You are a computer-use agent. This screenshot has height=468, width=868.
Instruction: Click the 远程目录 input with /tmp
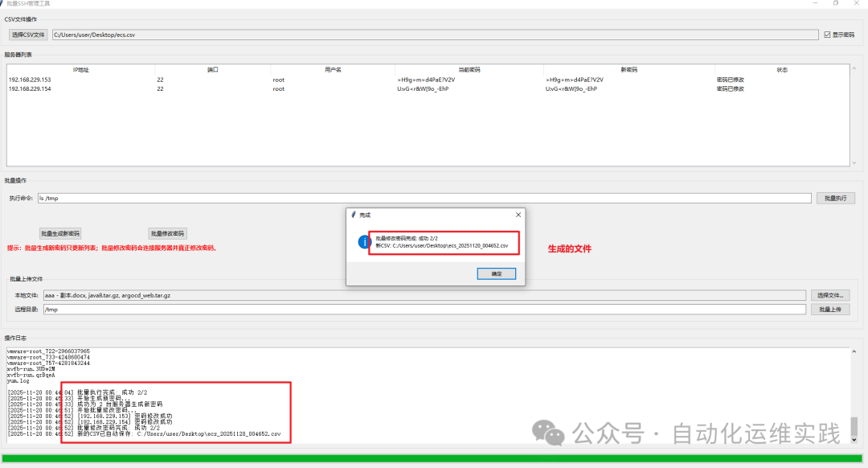coord(424,309)
